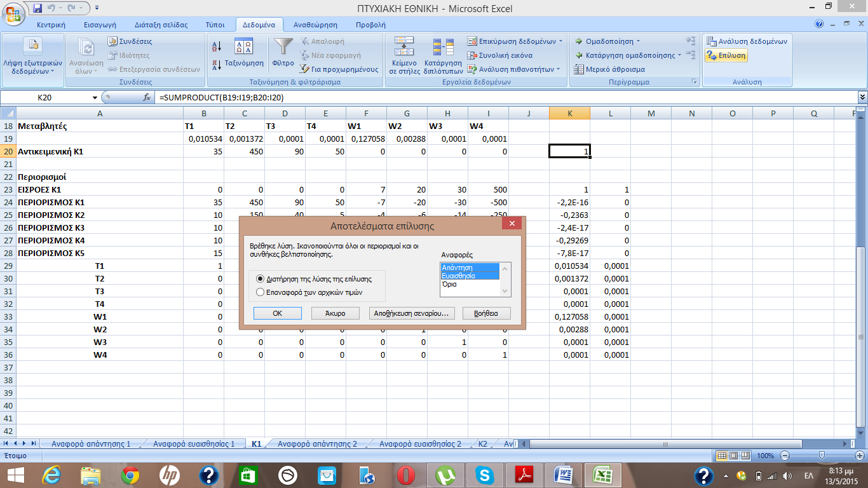Expand Κατάργηση ομαδοποίησης dropdown arrow

(679, 55)
